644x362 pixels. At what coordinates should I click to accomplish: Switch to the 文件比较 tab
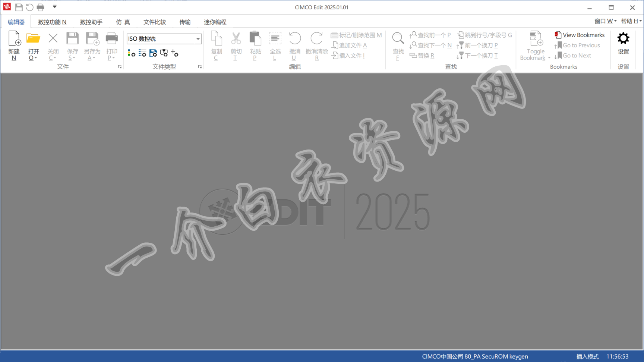pyautogui.click(x=155, y=22)
